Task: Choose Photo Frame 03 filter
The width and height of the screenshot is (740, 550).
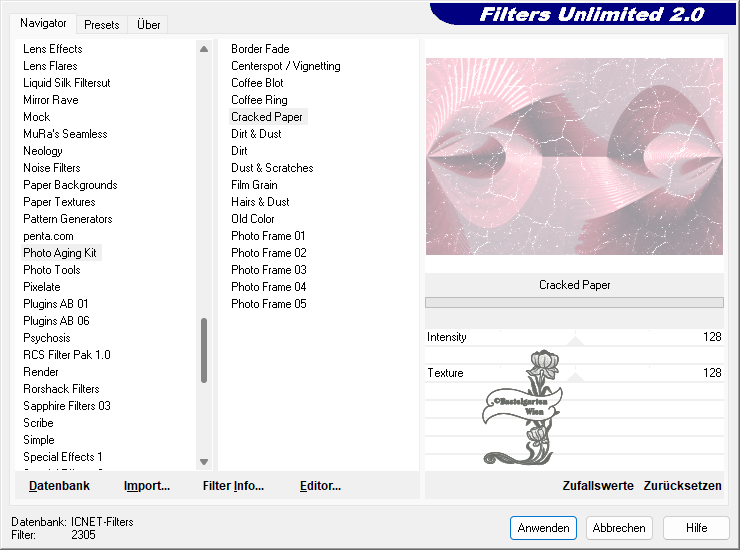Action: (x=269, y=270)
